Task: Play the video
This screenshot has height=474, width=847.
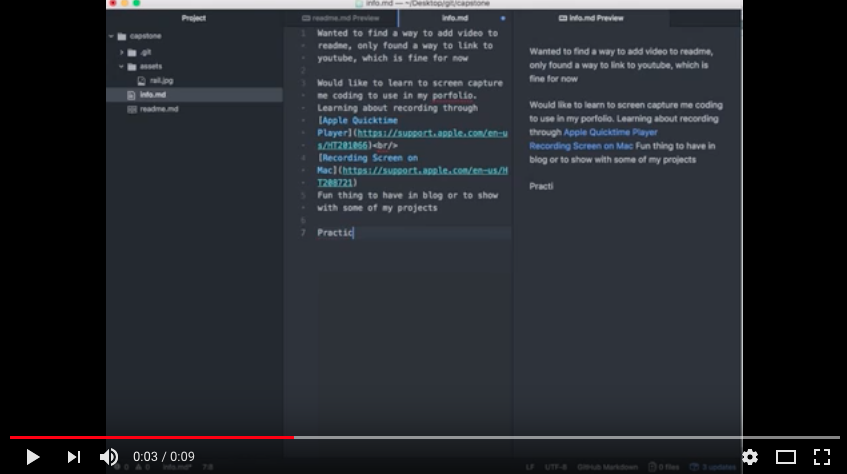Action: click(x=32, y=457)
